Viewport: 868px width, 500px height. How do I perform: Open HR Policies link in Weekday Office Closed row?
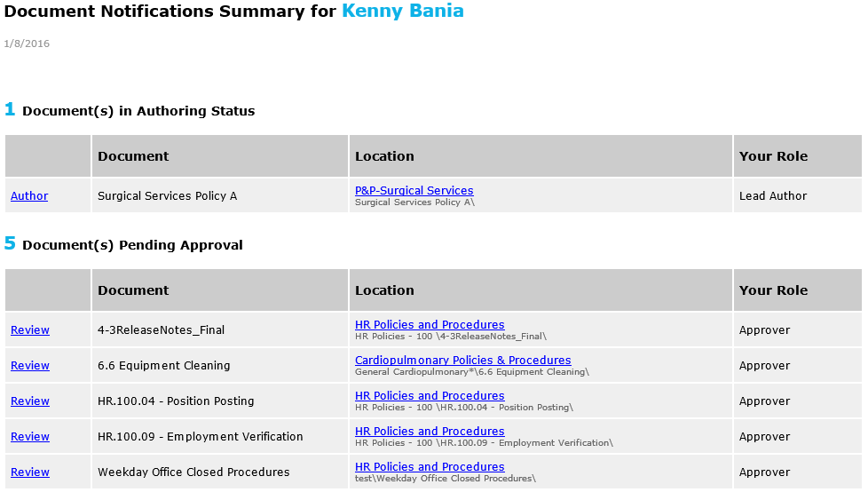point(430,466)
